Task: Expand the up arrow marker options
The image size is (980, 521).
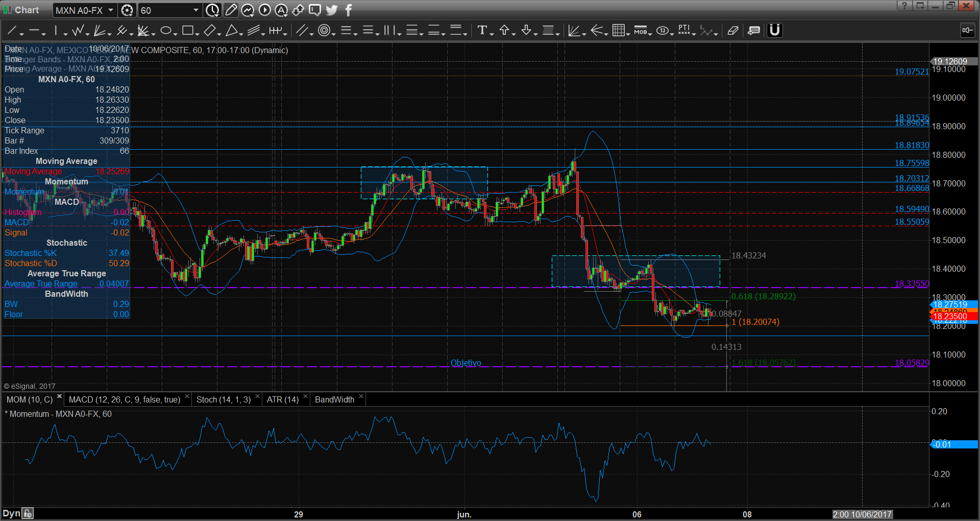Action: tap(513, 34)
